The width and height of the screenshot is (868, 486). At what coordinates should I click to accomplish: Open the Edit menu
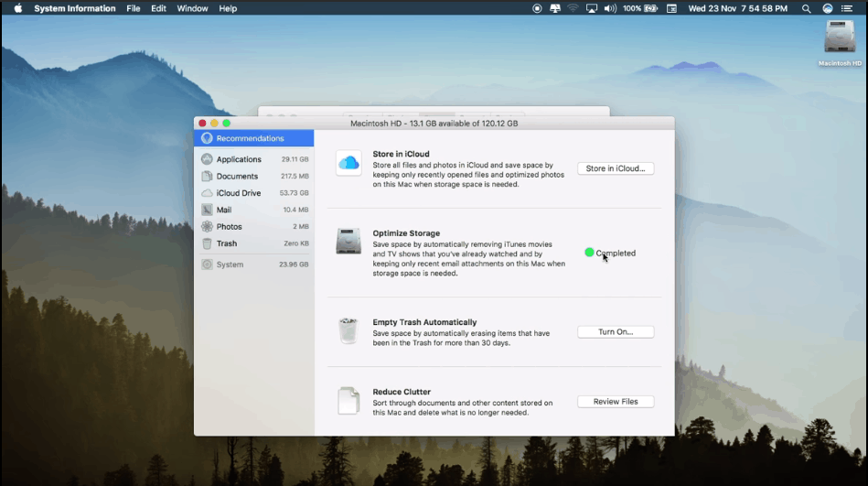coord(158,8)
